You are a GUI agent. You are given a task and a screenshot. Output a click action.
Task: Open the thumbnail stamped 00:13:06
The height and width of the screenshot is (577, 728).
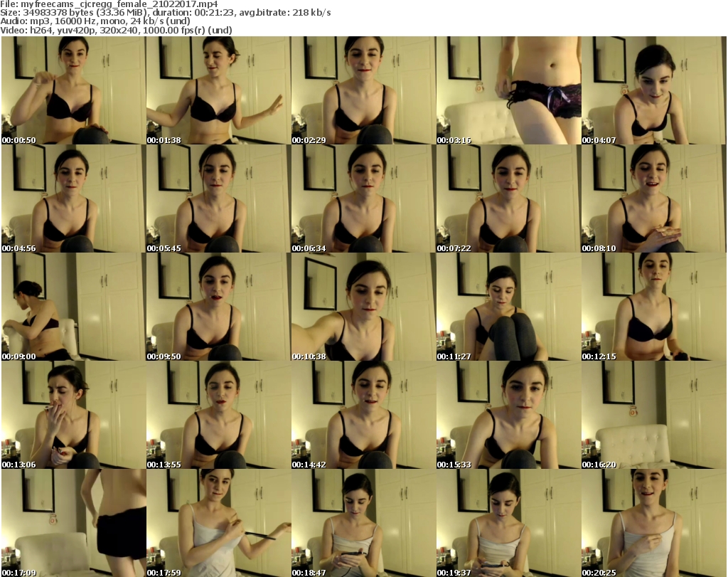[73, 415]
